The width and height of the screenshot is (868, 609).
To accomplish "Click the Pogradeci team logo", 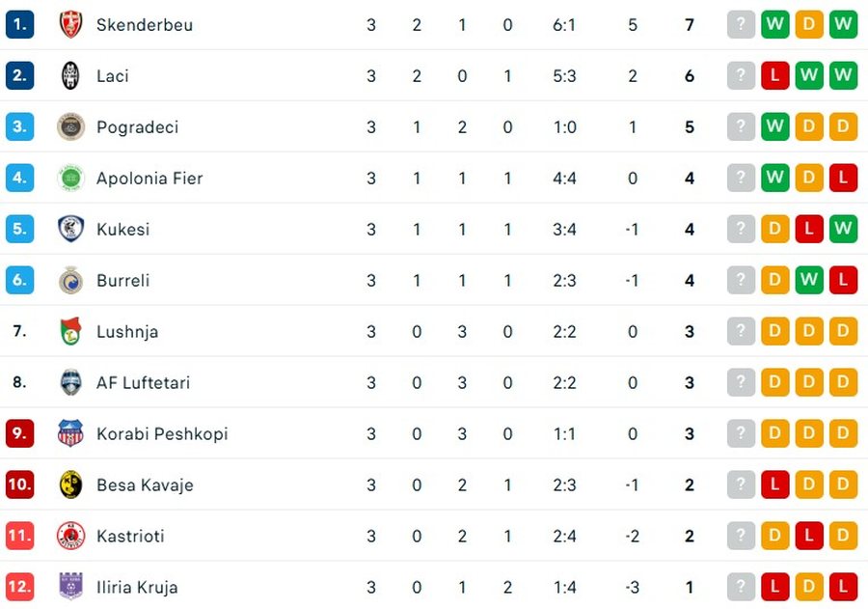I will tap(70, 126).
